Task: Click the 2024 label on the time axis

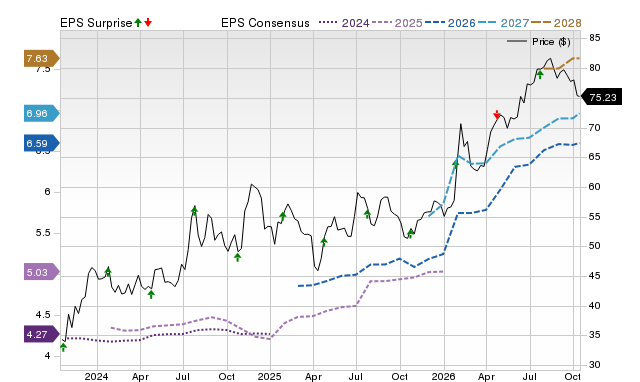Action: (x=96, y=376)
